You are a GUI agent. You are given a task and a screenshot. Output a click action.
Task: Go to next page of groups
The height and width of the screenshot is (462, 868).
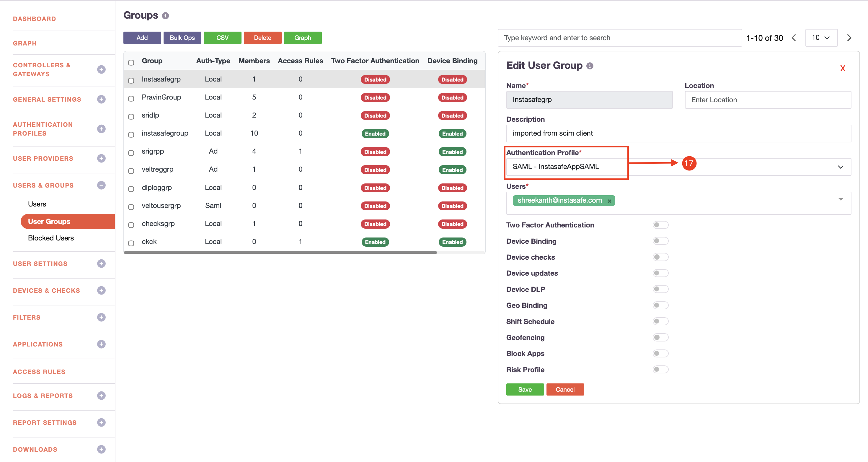point(849,38)
